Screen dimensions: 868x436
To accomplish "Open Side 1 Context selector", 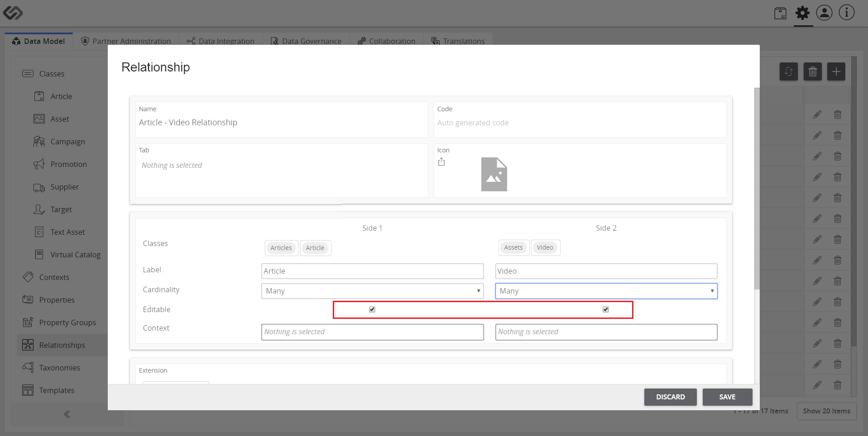I will (372, 332).
